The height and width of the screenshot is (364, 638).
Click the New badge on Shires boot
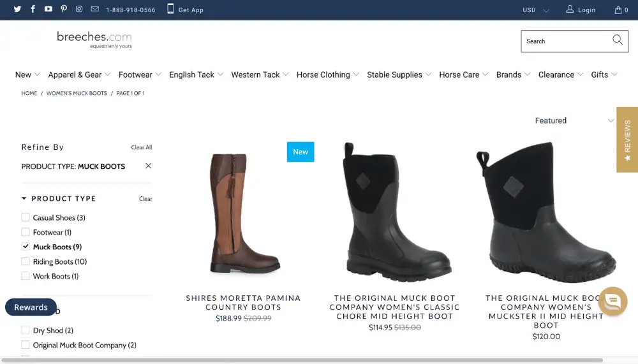click(x=300, y=152)
